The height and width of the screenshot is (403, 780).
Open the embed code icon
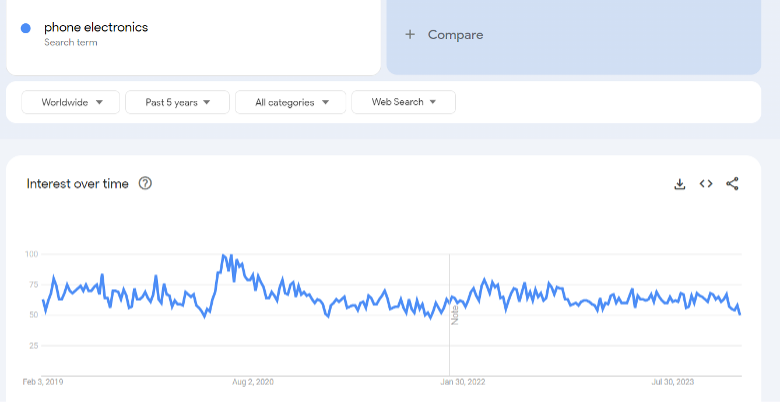706,184
